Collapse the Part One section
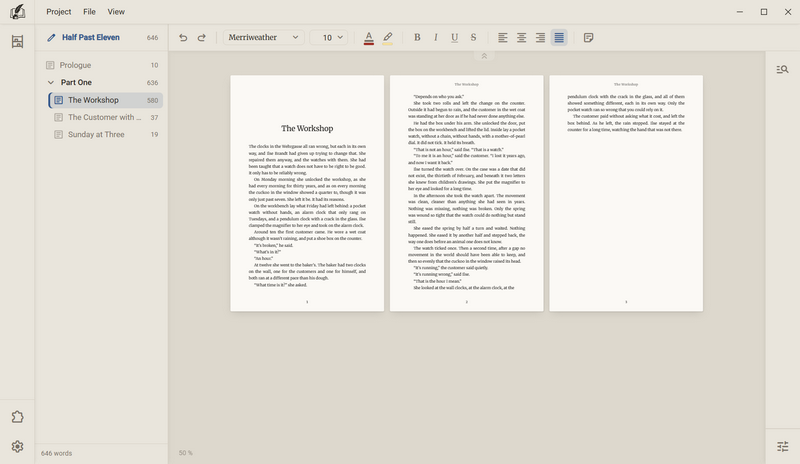The width and height of the screenshot is (800, 464). coord(51,82)
